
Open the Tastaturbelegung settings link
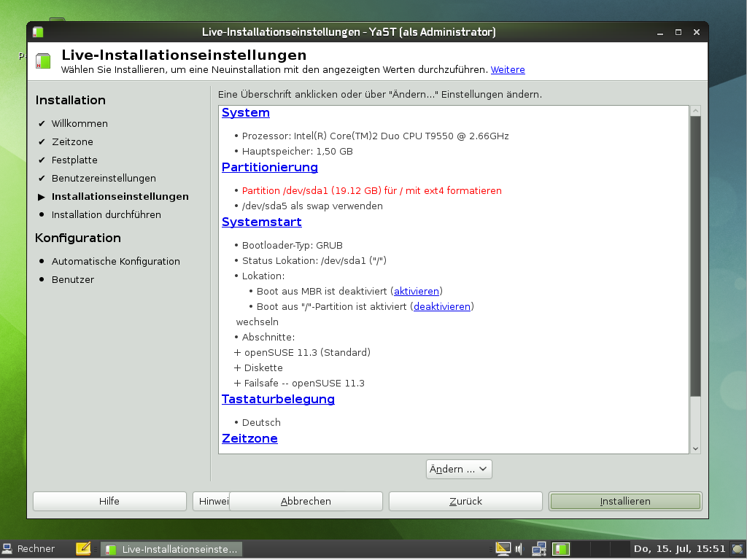(x=278, y=399)
